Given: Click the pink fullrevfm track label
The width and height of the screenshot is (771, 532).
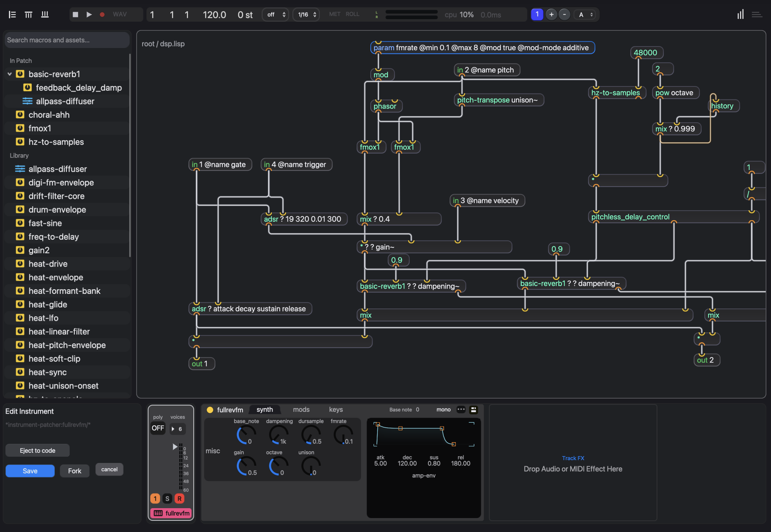Looking at the screenshot, I should point(171,513).
